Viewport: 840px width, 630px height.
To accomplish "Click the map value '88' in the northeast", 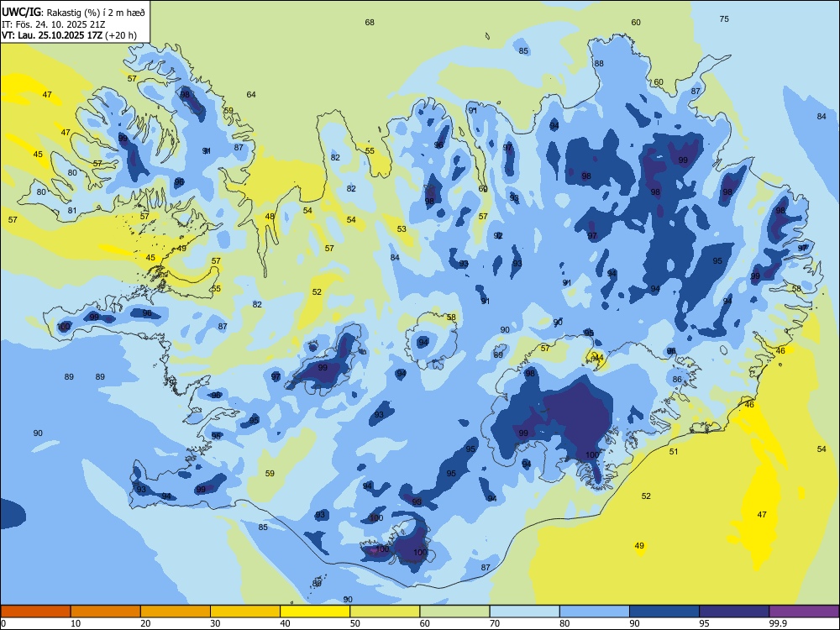I will [599, 63].
